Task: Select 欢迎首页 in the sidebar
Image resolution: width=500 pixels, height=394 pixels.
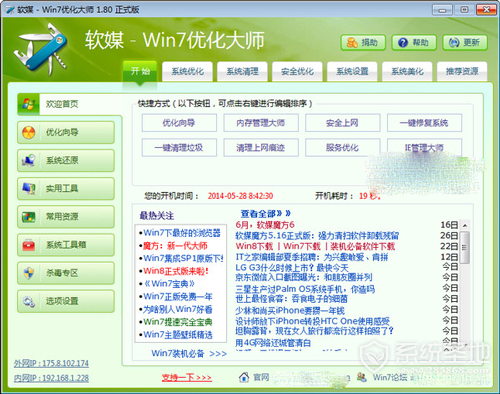Action: 70,104
